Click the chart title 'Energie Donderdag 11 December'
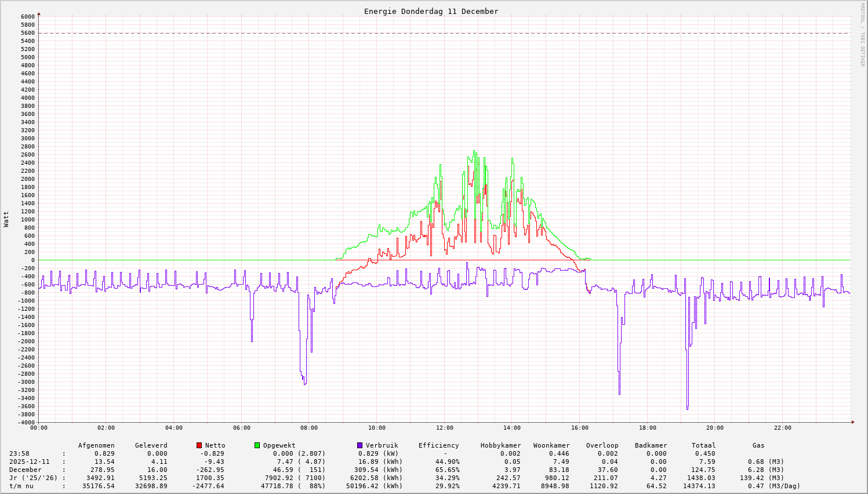Viewport: 868px width, 494px height. click(431, 11)
